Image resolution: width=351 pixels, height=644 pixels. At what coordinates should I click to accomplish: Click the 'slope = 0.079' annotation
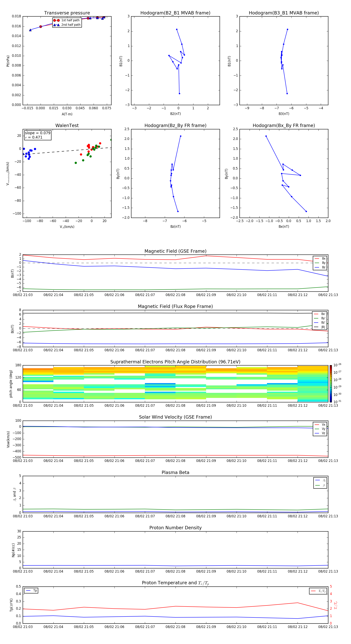pos(38,133)
